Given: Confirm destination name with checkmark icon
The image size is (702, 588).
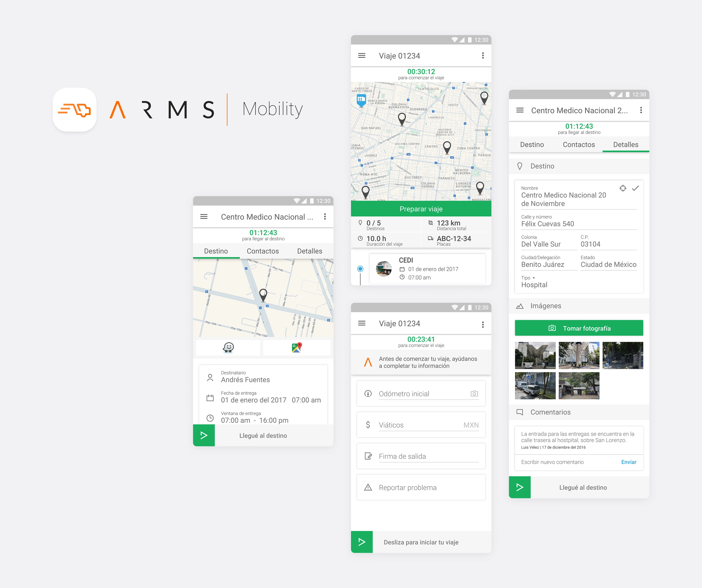Looking at the screenshot, I should [x=635, y=188].
